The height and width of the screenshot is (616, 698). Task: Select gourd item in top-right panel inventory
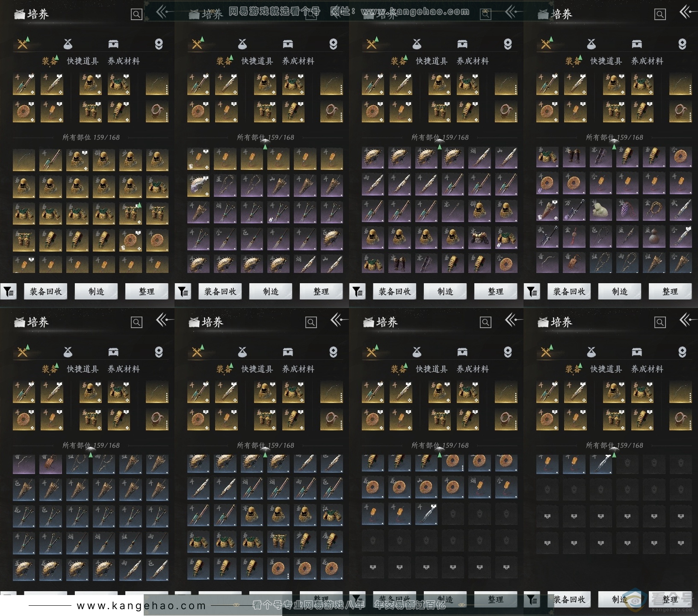pyautogui.click(x=654, y=237)
